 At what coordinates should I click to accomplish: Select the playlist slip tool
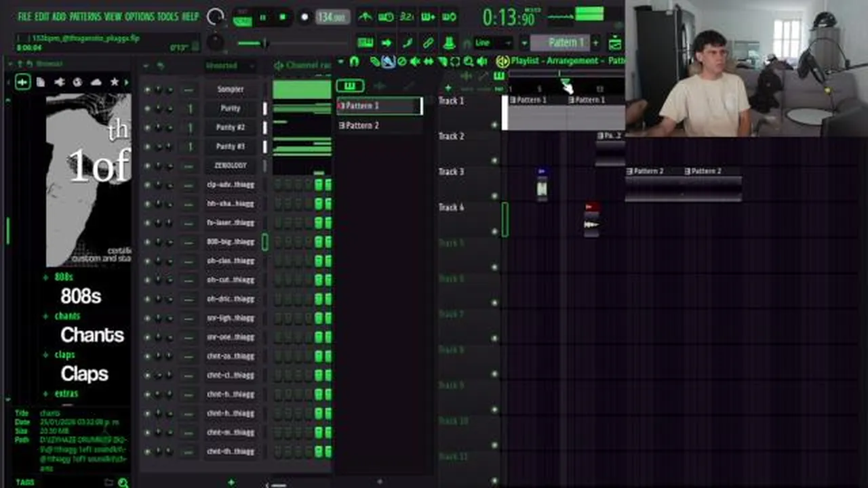[x=428, y=62]
